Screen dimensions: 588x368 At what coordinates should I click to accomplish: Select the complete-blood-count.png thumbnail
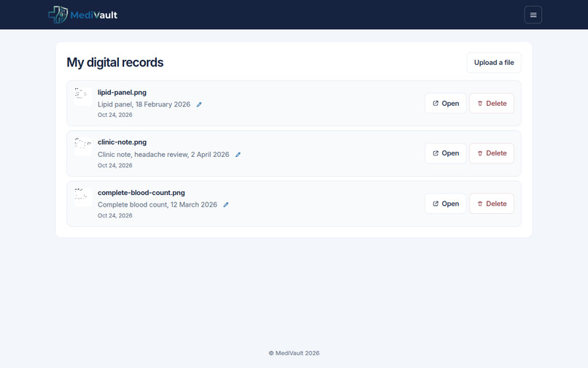[x=83, y=196]
